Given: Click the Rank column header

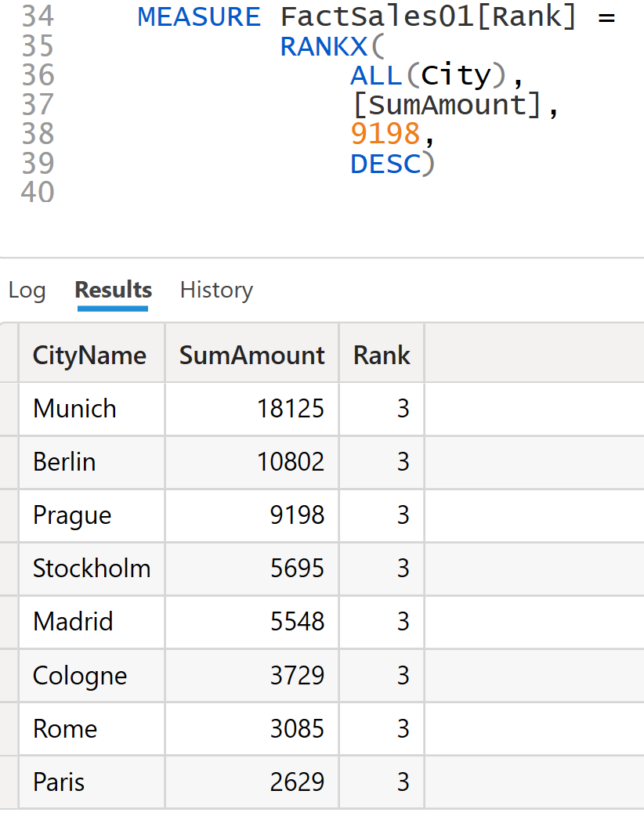Looking at the screenshot, I should click(x=382, y=356).
